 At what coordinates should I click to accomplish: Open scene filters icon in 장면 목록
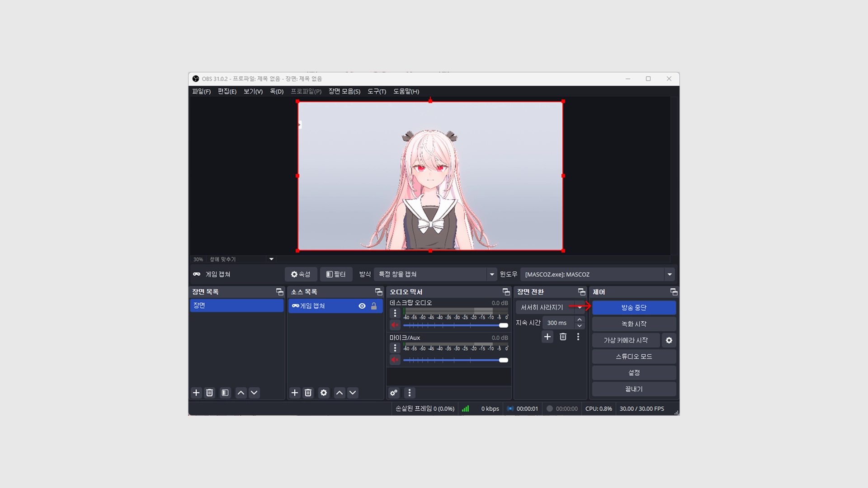tap(225, 393)
